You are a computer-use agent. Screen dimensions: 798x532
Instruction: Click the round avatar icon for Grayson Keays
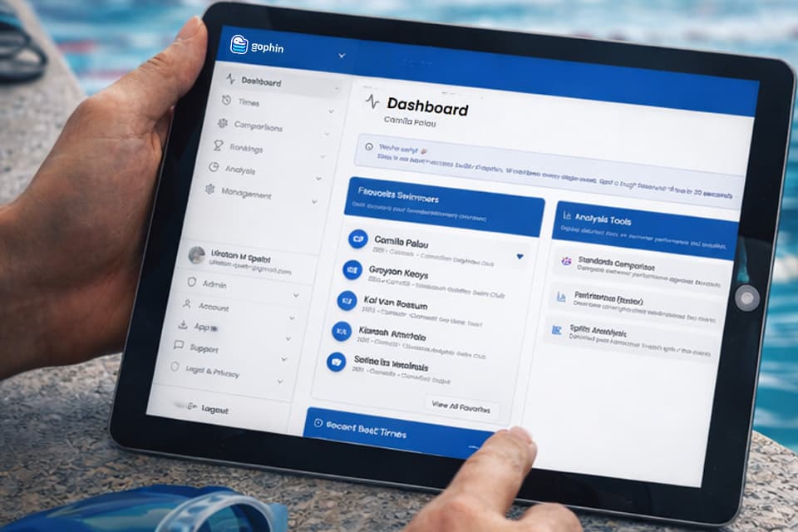[352, 269]
